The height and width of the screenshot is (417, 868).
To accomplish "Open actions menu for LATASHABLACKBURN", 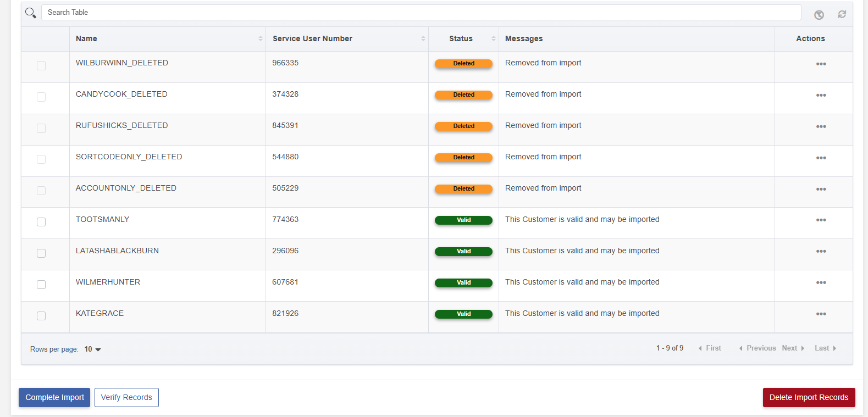I will coord(821,252).
